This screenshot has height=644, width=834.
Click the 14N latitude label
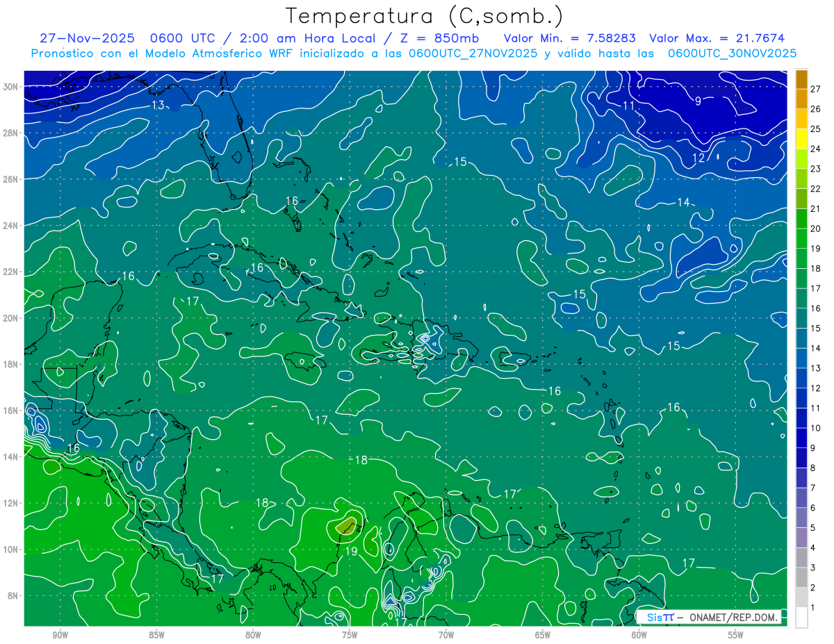(x=11, y=456)
